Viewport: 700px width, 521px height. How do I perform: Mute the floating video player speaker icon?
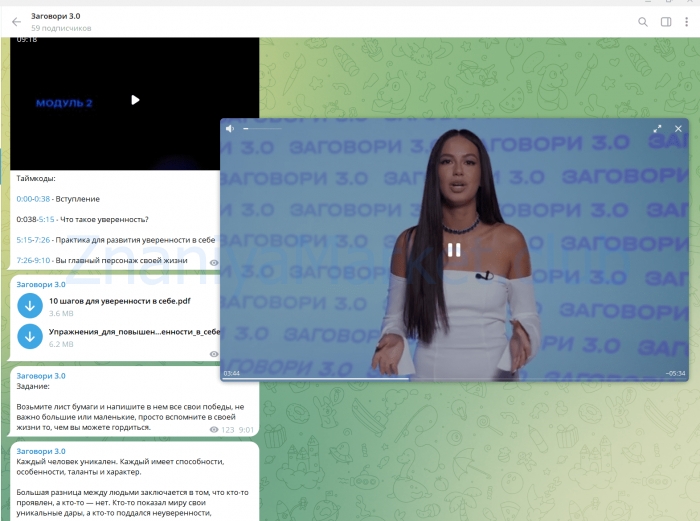[230, 129]
